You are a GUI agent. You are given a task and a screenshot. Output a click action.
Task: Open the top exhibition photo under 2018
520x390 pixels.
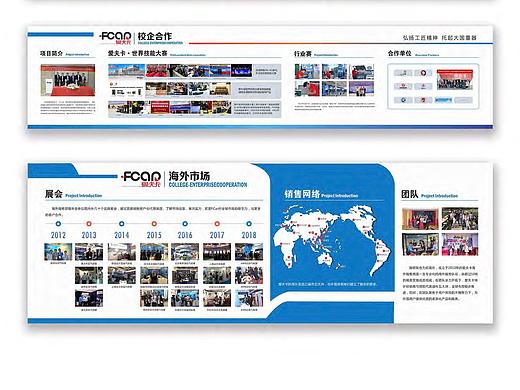249,252
